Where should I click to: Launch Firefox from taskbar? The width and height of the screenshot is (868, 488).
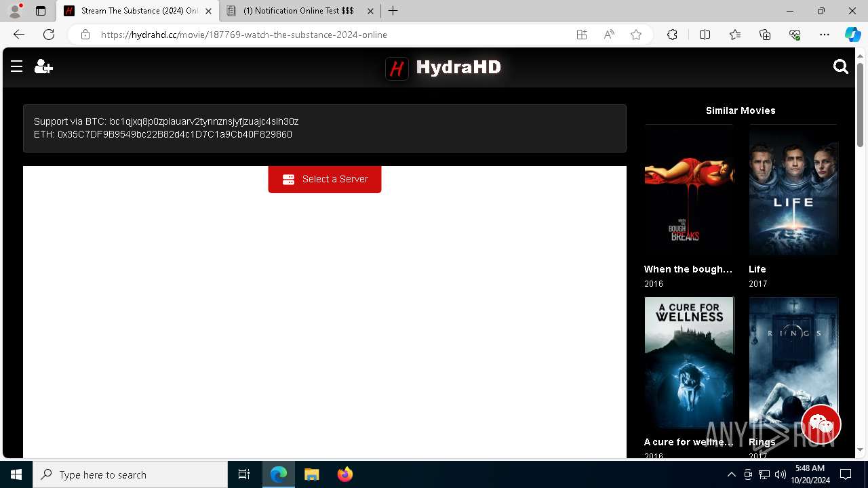coord(345,474)
